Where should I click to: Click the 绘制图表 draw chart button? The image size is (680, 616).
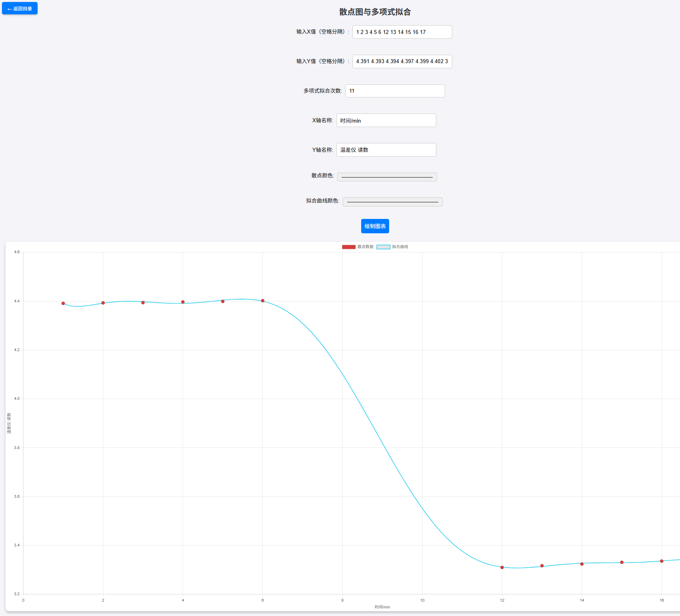point(375,226)
